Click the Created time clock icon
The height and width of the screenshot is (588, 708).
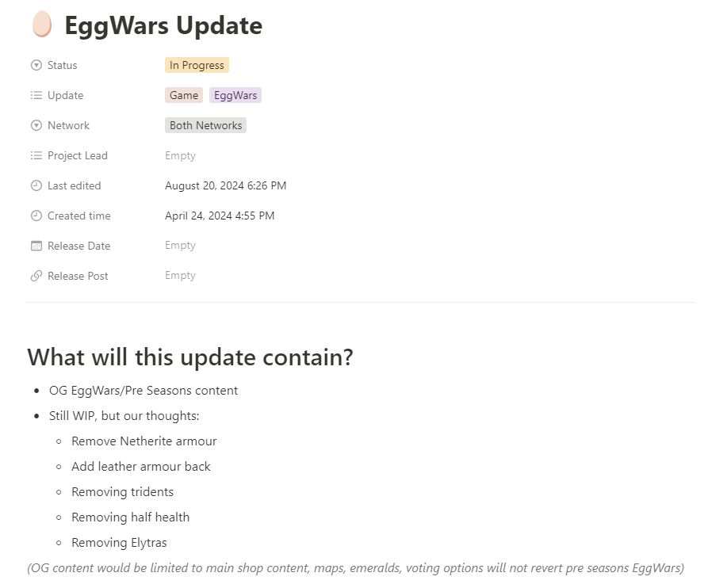tap(36, 216)
